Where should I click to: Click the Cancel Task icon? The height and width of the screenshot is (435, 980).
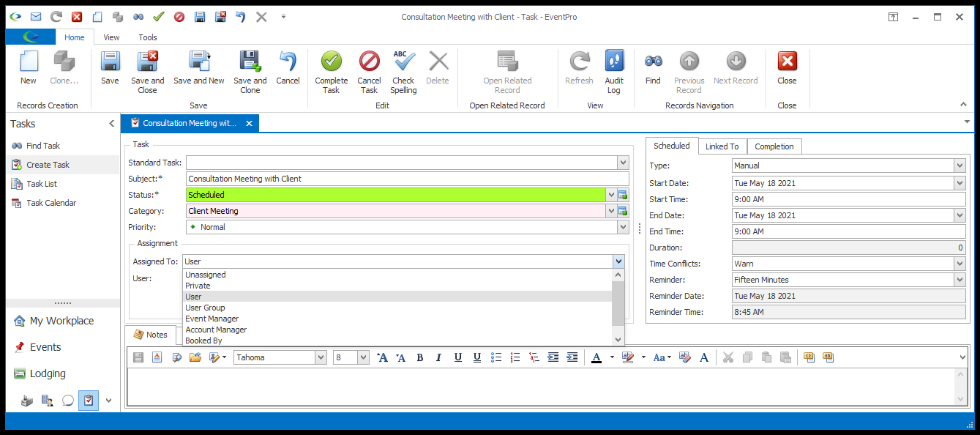[370, 62]
